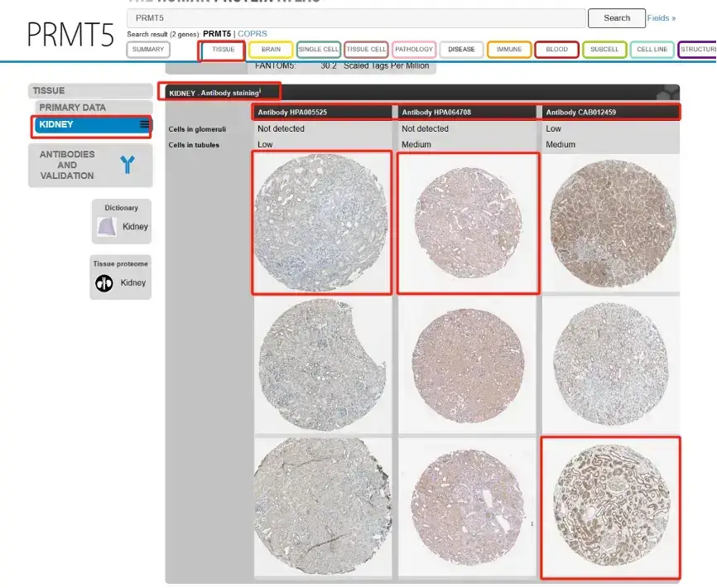Click the PRMT5 search input field
Image resolution: width=717 pixels, height=588 pixels.
tap(356, 18)
